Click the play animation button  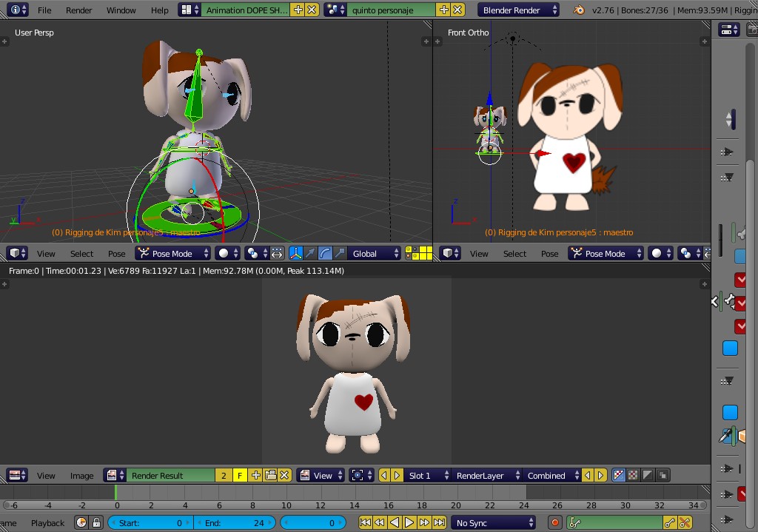(x=408, y=522)
